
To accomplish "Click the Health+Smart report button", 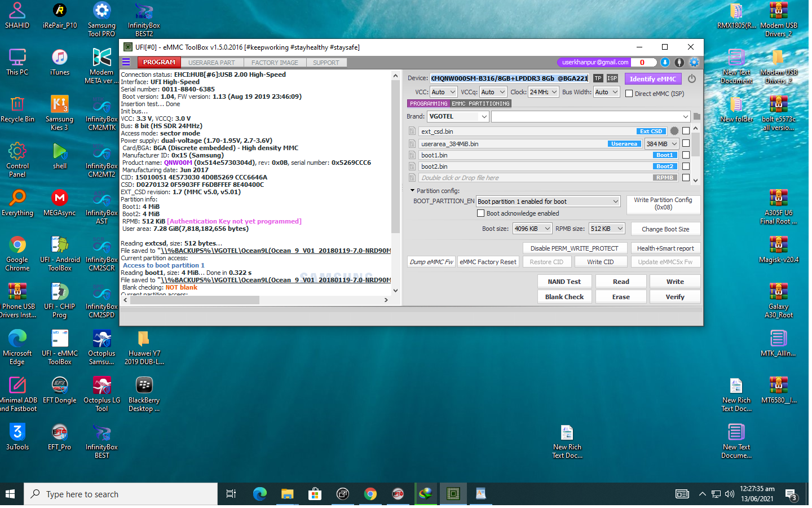I will (665, 248).
